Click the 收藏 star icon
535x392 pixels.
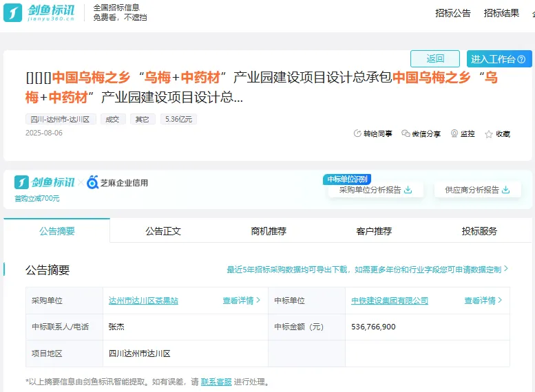point(489,134)
